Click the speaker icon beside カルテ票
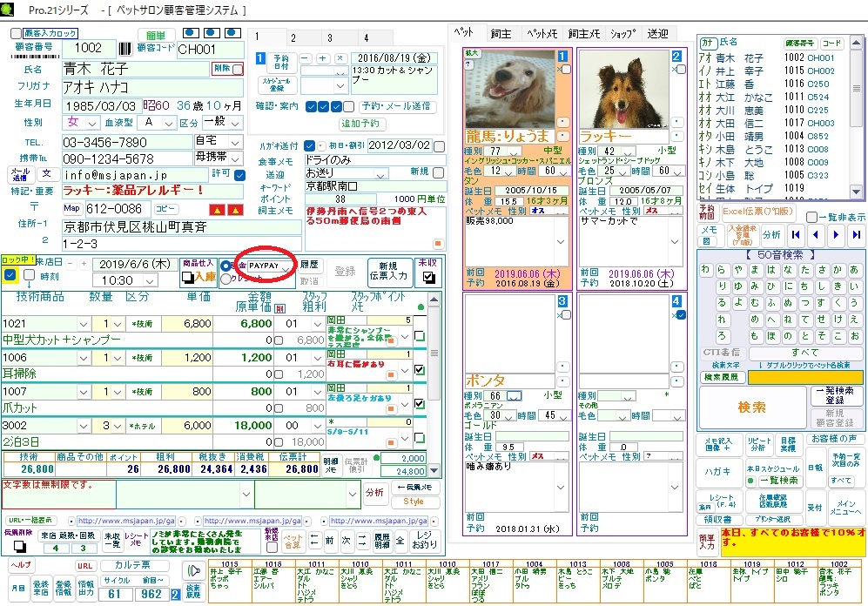 pyautogui.click(x=193, y=571)
